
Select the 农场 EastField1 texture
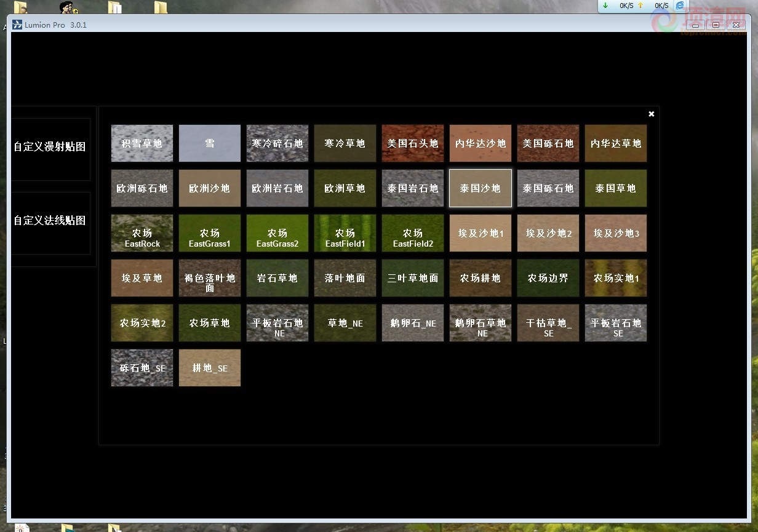click(x=345, y=233)
